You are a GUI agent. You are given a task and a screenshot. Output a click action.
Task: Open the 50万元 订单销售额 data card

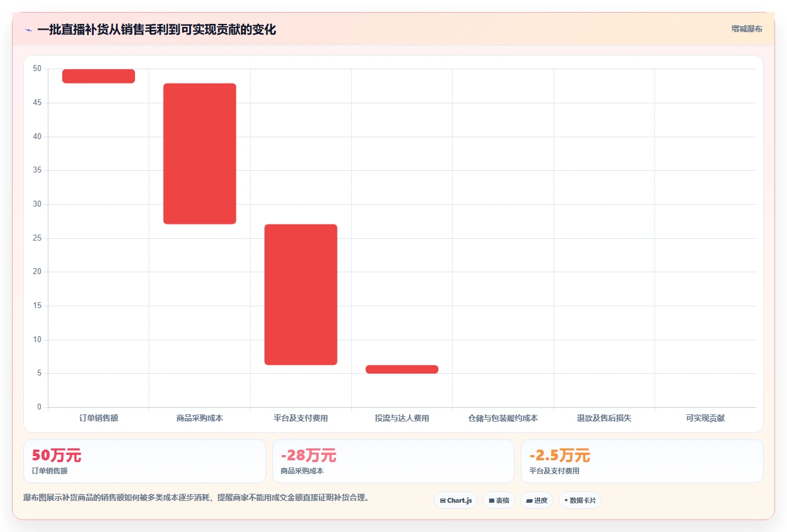point(145,461)
